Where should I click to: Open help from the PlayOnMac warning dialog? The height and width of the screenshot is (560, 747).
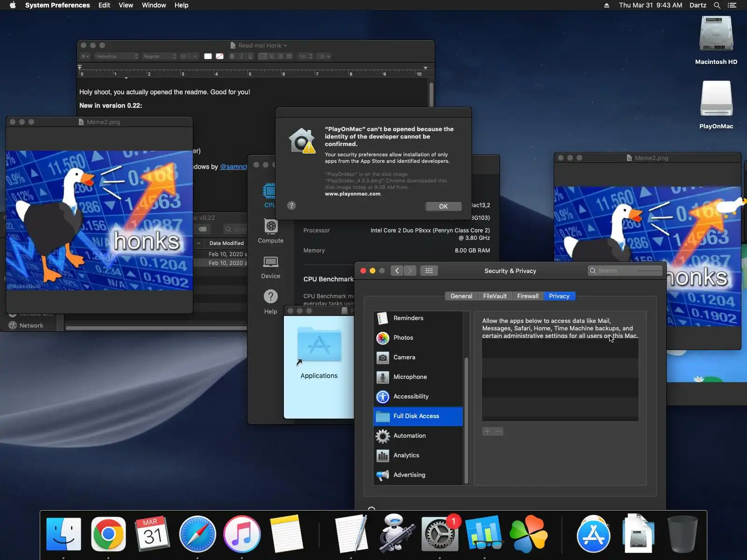tap(291, 205)
